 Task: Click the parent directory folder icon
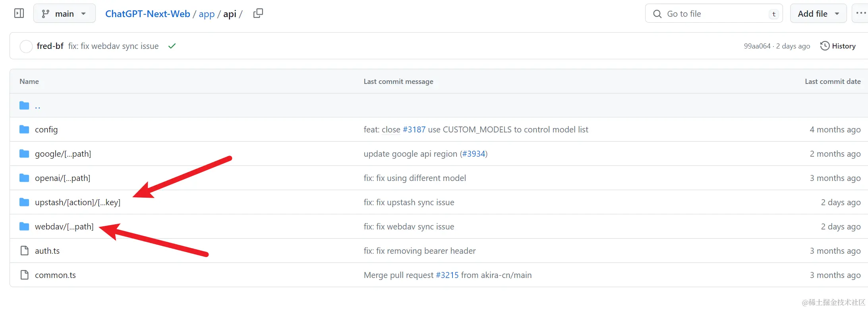(24, 105)
